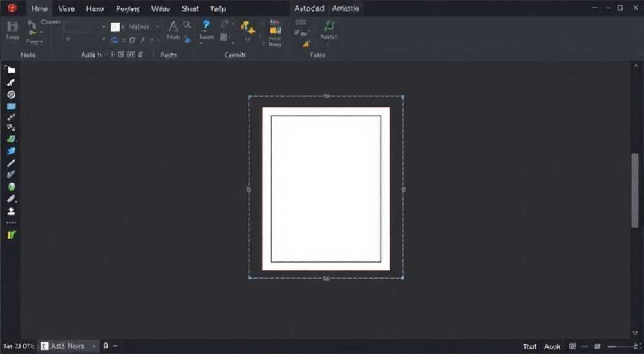Click the vertical scrollbar thumb
Viewport: 644px width, 354px height.
pos(635,190)
